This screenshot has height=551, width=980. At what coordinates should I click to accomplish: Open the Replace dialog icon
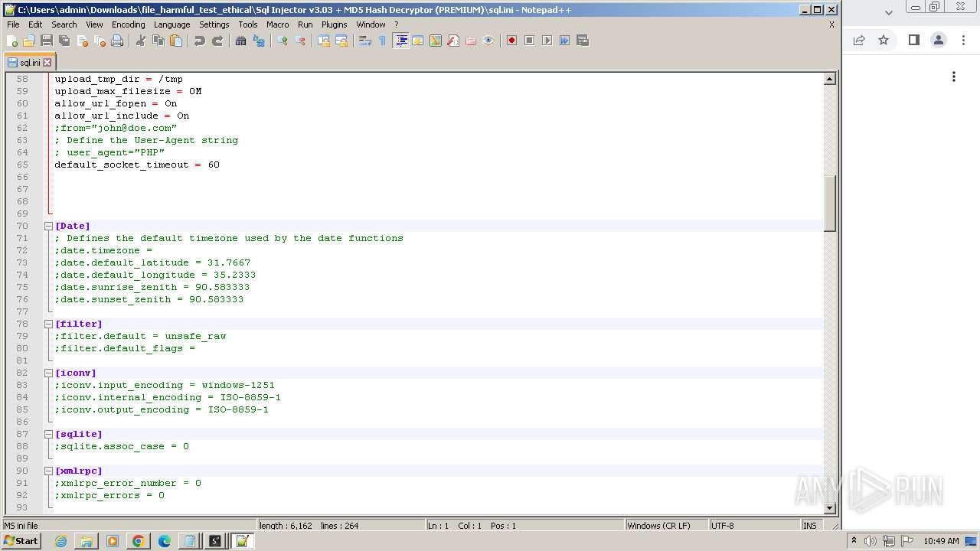pyautogui.click(x=259, y=41)
